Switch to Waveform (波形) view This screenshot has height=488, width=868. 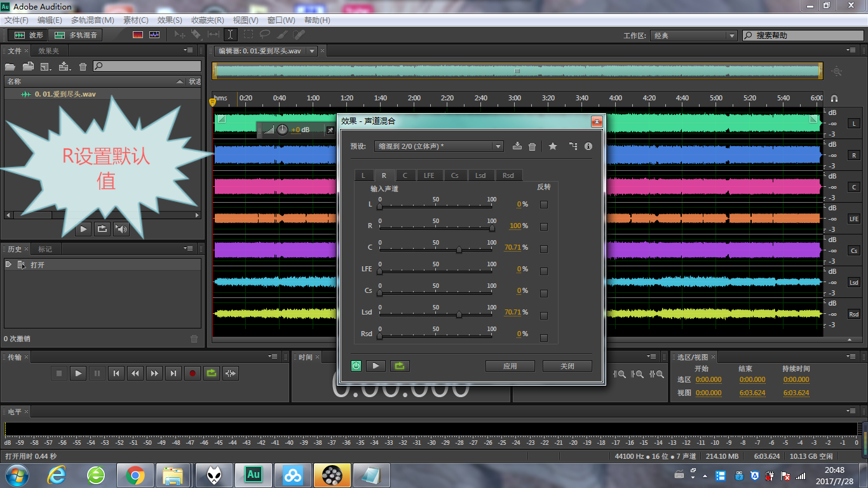(x=29, y=35)
